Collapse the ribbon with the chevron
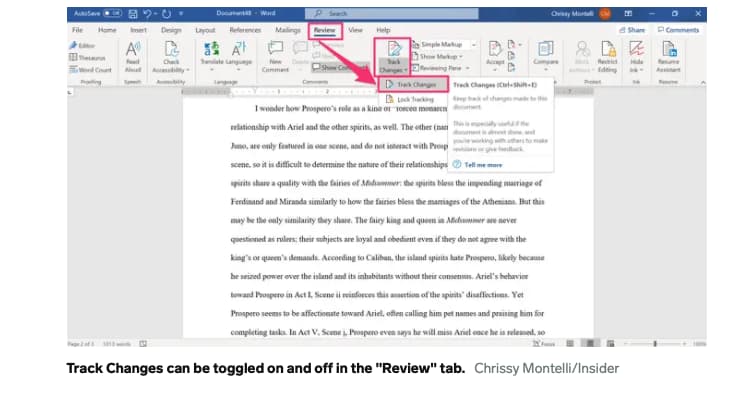This screenshot has width=745, height=395. [703, 82]
